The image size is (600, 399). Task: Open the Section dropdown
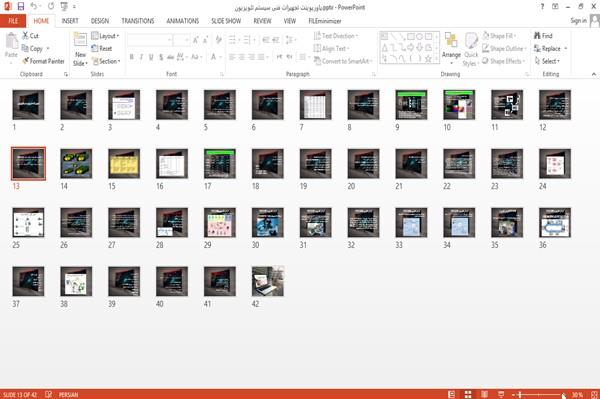[106, 61]
